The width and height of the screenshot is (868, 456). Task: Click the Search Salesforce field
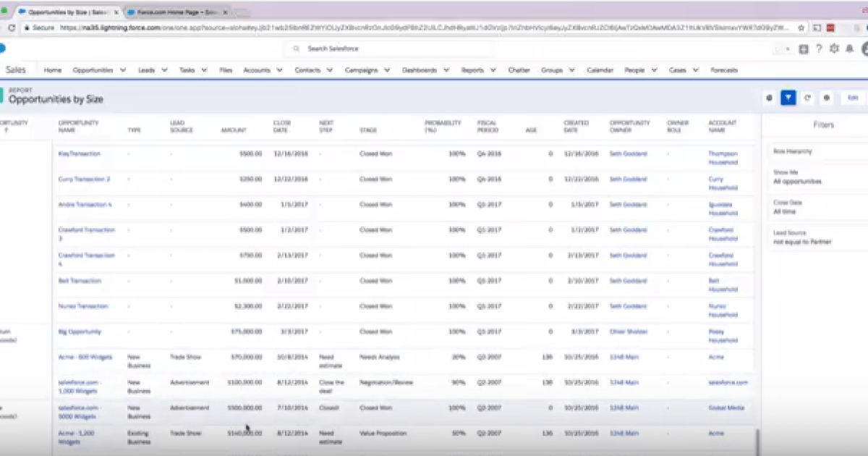(389, 48)
